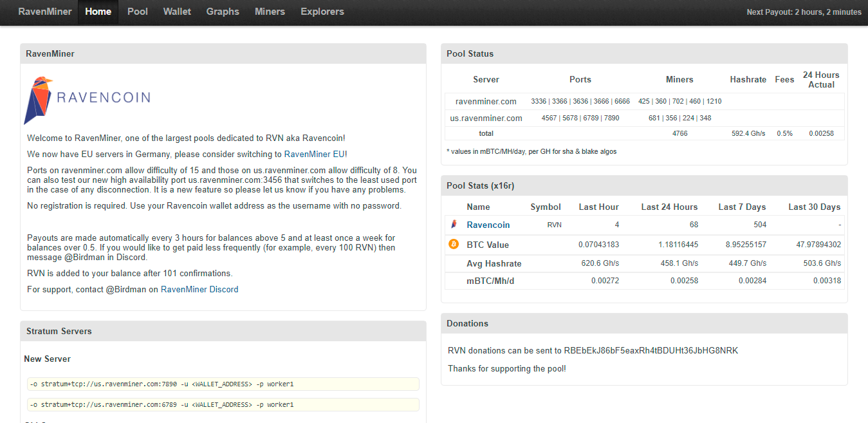Click ports list 3336 | 3366 | 3636 | 3666 | 6666
The width and height of the screenshot is (868, 423).
click(x=580, y=102)
